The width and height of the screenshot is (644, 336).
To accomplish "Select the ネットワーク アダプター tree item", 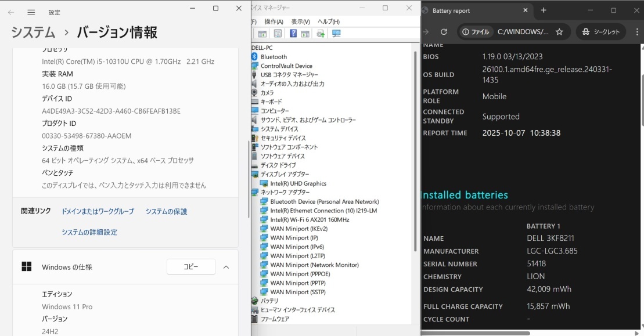I will pos(285,192).
